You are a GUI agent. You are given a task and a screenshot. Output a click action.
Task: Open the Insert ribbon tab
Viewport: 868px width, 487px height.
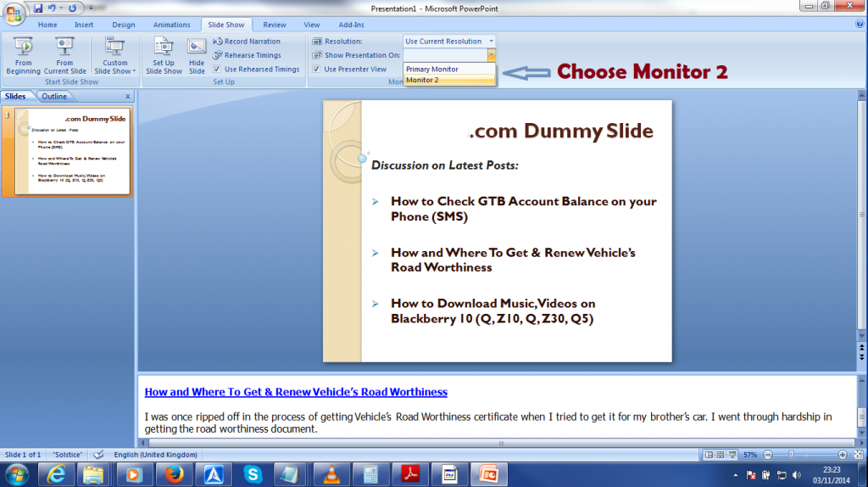point(84,25)
